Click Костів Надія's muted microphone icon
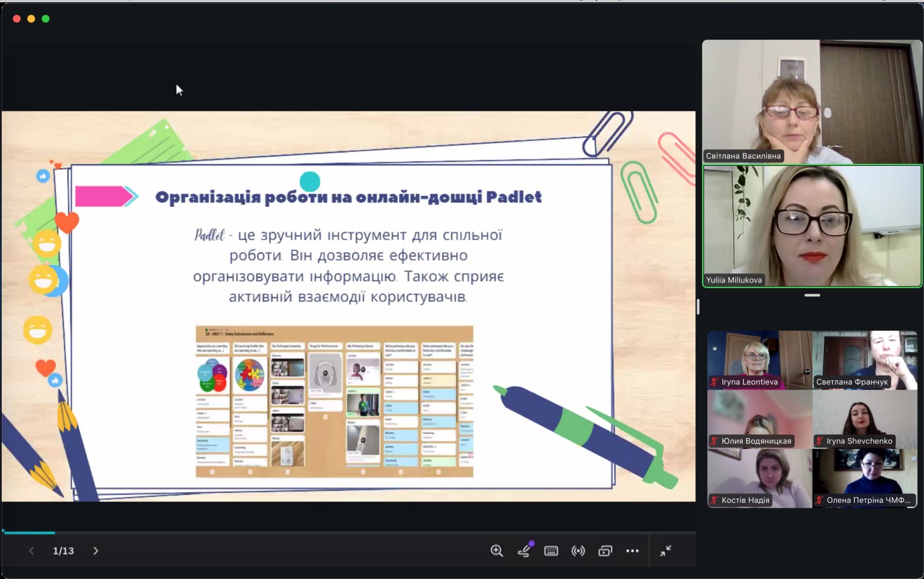The height and width of the screenshot is (579, 924). pyautogui.click(x=714, y=500)
